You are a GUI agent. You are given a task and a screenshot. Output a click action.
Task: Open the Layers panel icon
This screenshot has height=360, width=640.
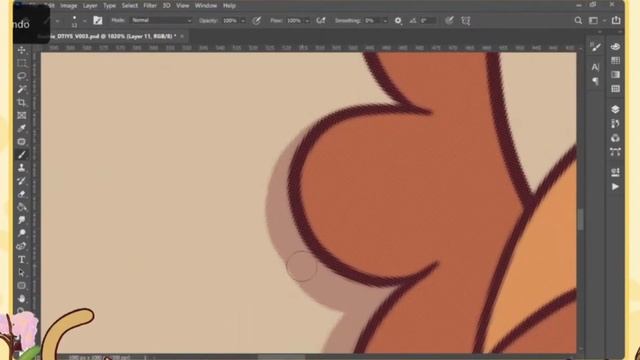[615, 109]
